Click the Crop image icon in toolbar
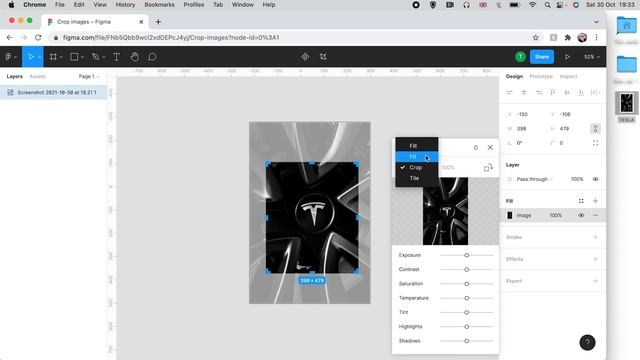 (323, 57)
